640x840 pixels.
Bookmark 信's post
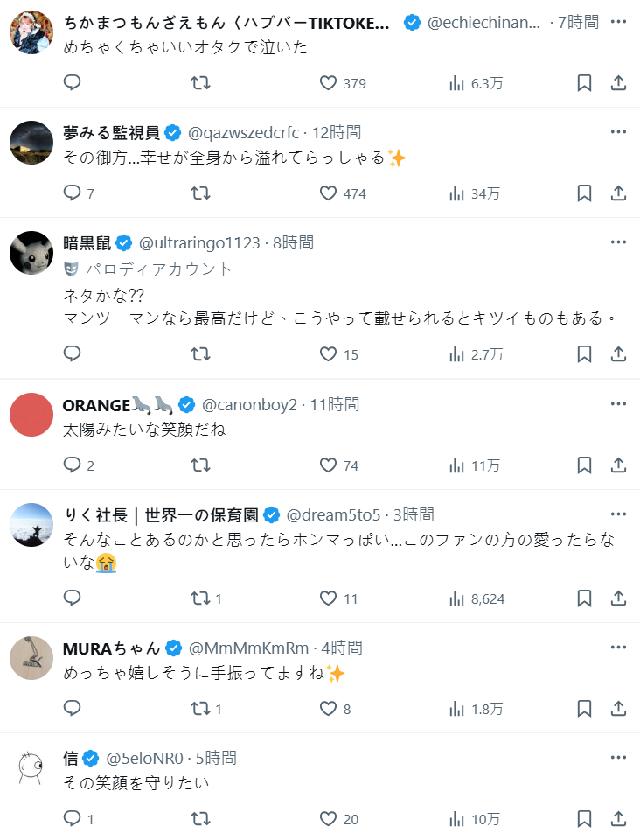point(585,819)
